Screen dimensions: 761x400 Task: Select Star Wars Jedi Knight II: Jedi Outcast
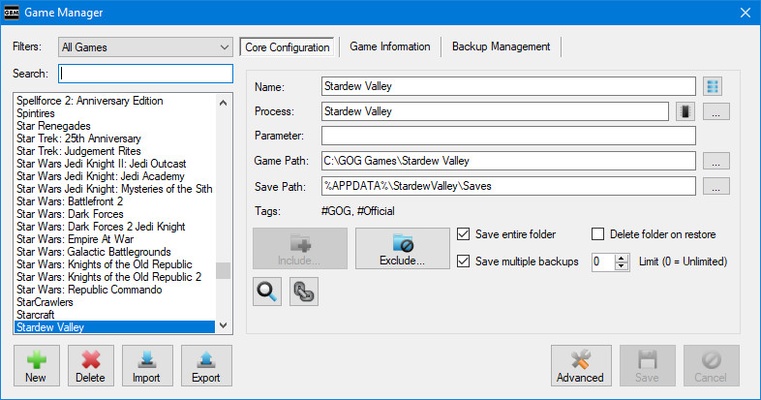point(115,164)
